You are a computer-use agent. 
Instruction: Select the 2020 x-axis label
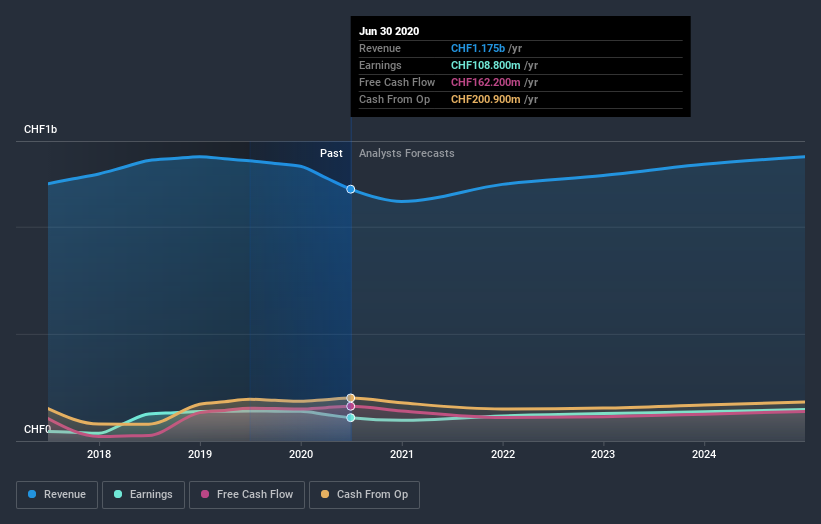(x=301, y=454)
